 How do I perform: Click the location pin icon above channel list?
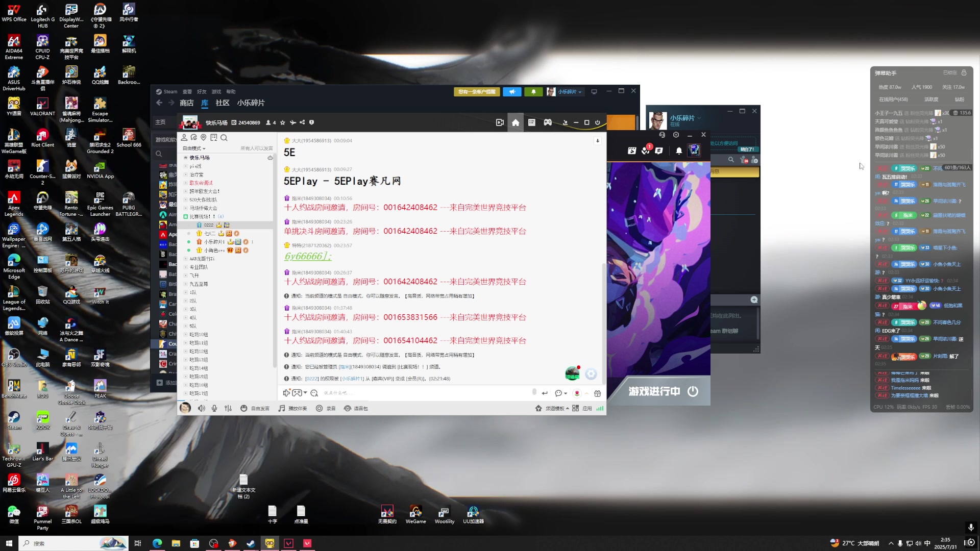pos(204,138)
